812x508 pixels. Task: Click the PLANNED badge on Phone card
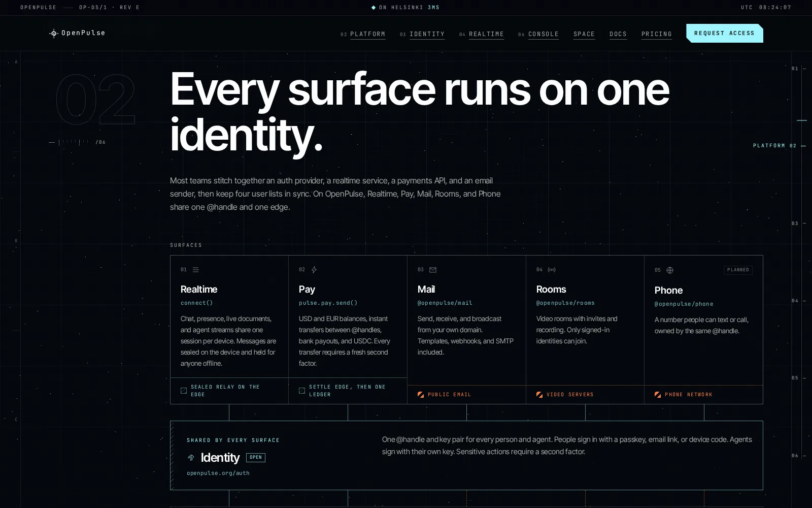tap(738, 270)
